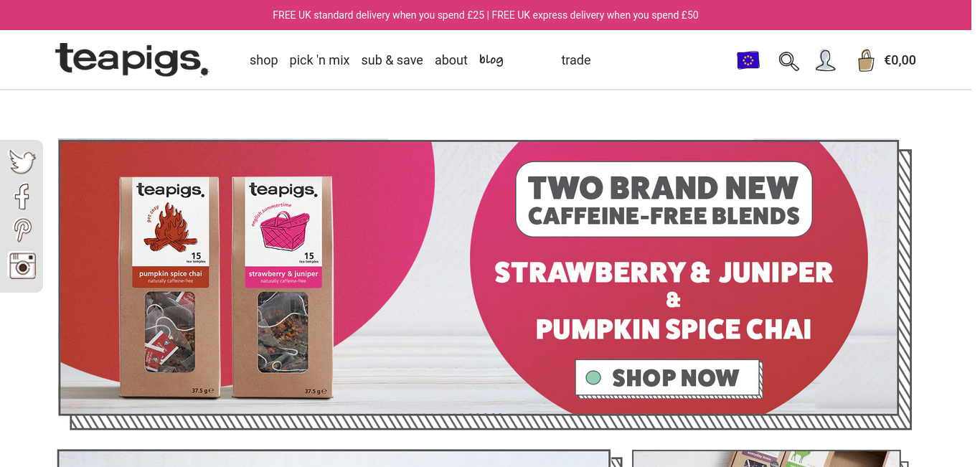Open the about menu
980x467 pixels.
coord(451,60)
